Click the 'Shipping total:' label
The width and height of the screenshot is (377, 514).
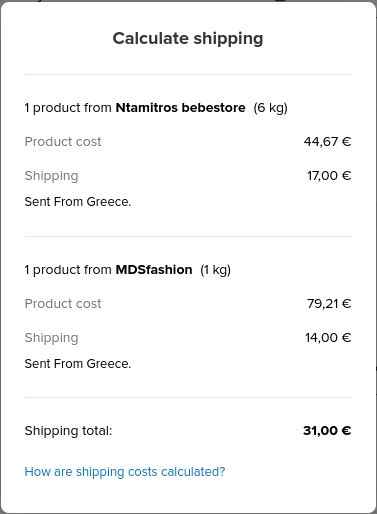(68, 431)
